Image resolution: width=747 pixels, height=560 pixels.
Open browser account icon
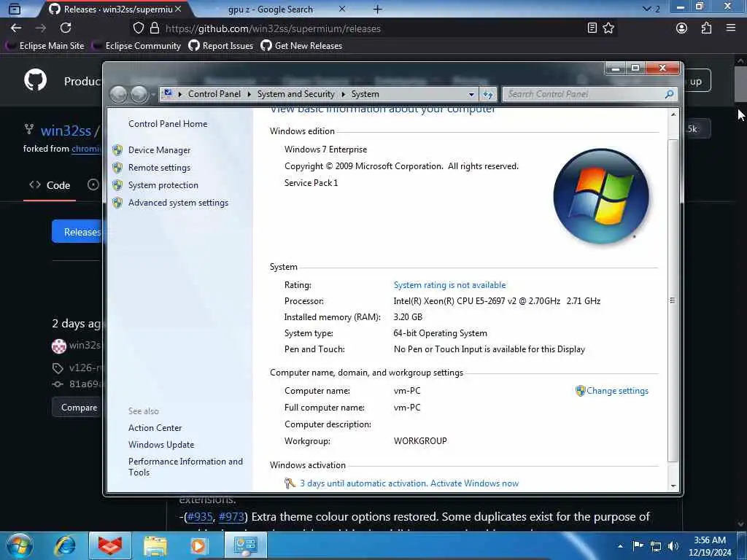pyautogui.click(x=682, y=28)
